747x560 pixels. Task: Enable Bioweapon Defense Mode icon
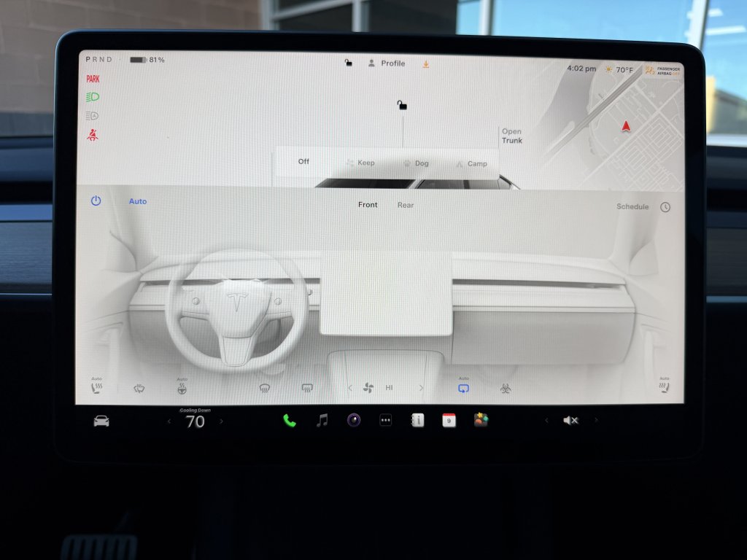[506, 389]
